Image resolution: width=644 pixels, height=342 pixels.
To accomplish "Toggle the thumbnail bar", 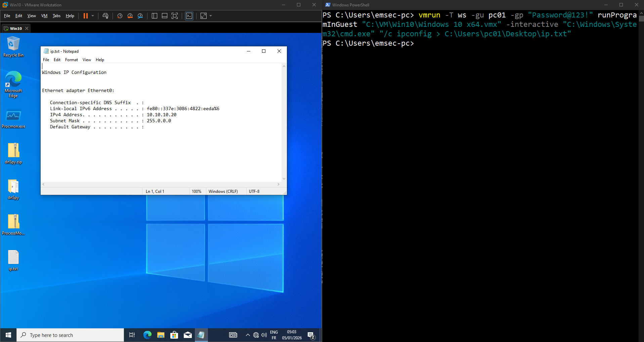I will click(164, 16).
